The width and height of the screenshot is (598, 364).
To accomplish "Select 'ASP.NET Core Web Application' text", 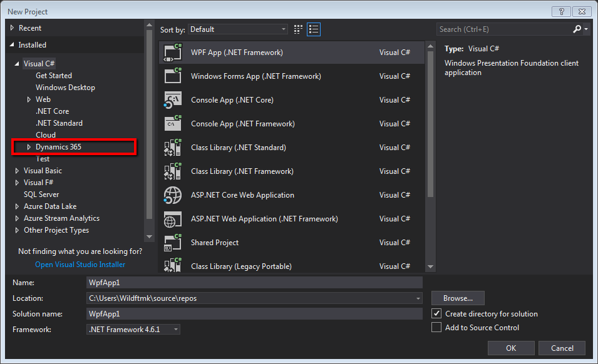I will pyautogui.click(x=242, y=195).
